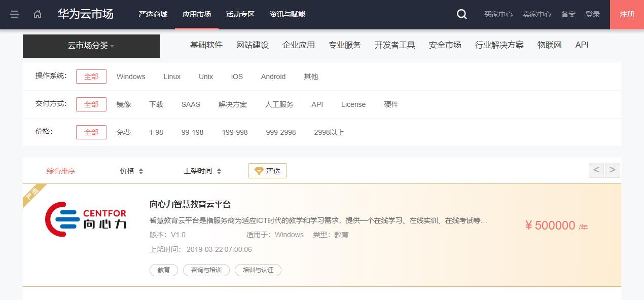
Task: Click the 咨询与培训 tag
Action: pos(206,270)
